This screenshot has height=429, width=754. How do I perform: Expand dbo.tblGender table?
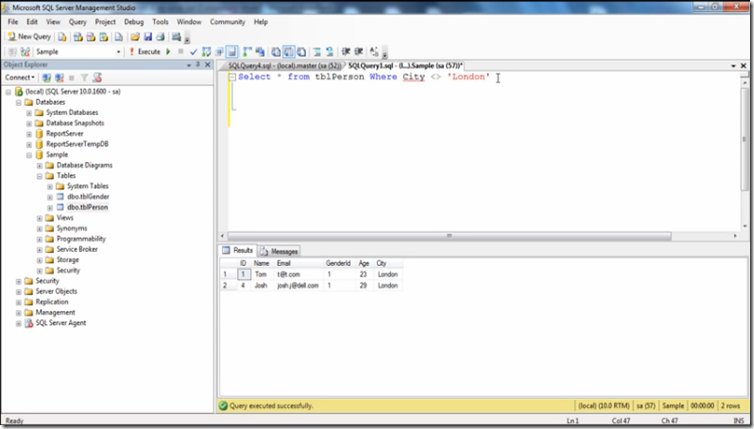point(50,197)
